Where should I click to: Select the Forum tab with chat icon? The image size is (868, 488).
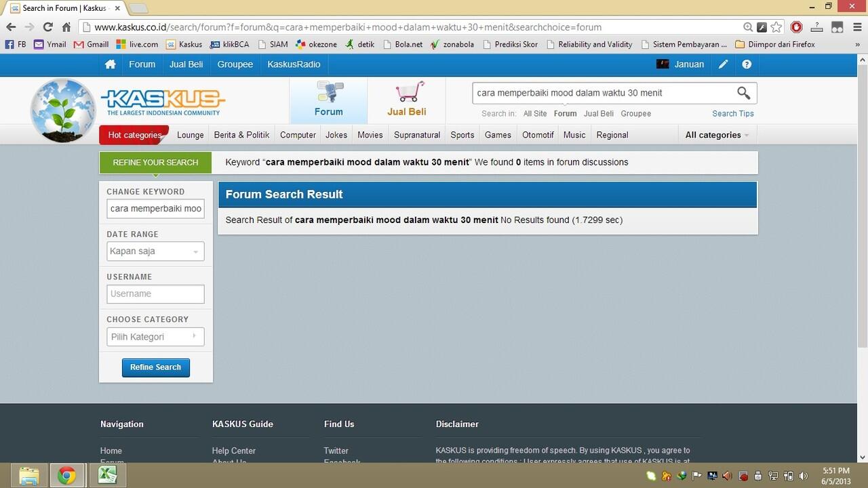(x=329, y=100)
